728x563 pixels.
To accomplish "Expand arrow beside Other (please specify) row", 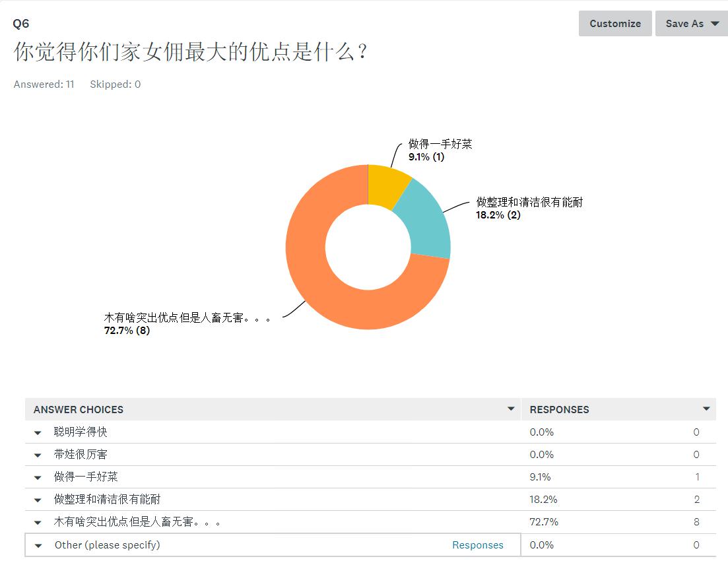I will click(x=38, y=546).
